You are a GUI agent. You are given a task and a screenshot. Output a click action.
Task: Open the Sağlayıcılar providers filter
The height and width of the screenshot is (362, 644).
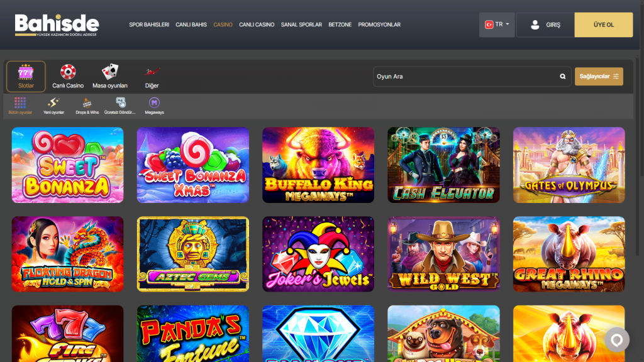point(599,77)
